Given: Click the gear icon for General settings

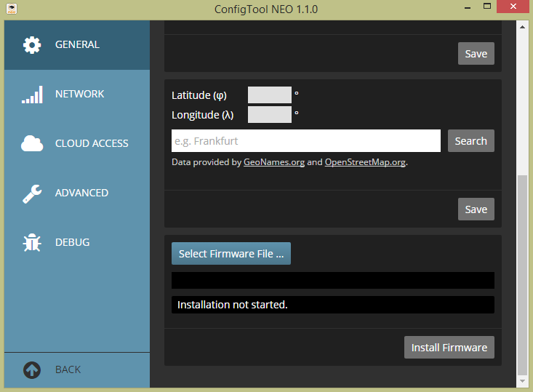Looking at the screenshot, I should (x=32, y=45).
